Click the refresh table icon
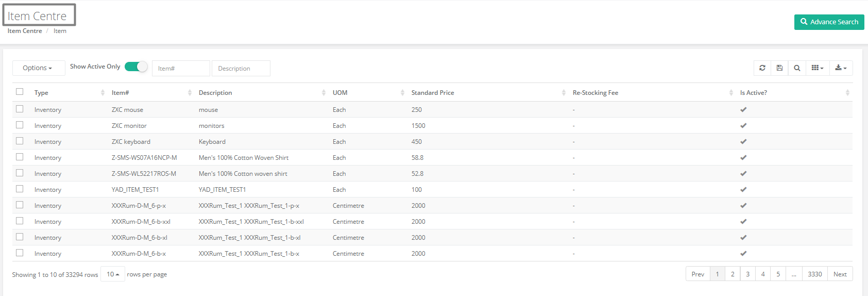This screenshot has height=296, width=868. 762,68
